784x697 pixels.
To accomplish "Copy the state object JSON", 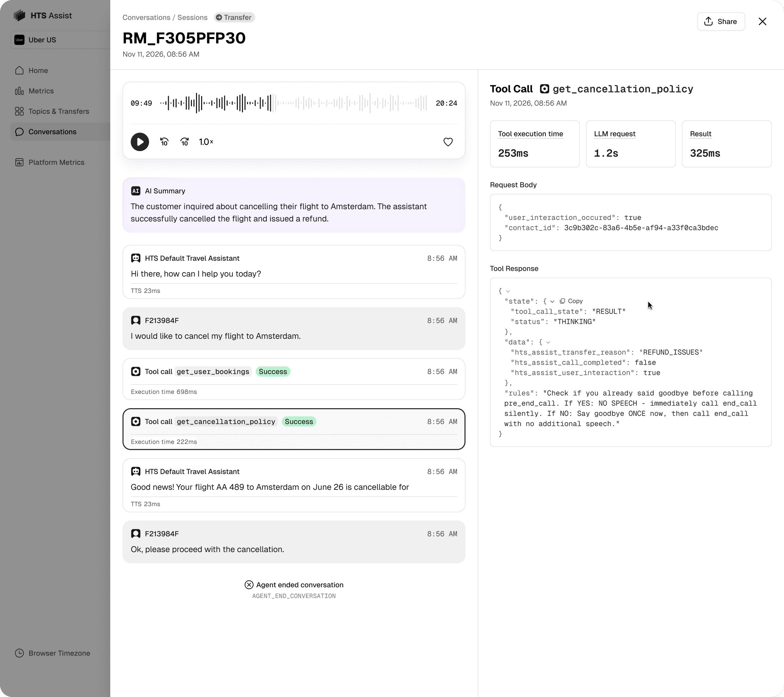I will [571, 301].
